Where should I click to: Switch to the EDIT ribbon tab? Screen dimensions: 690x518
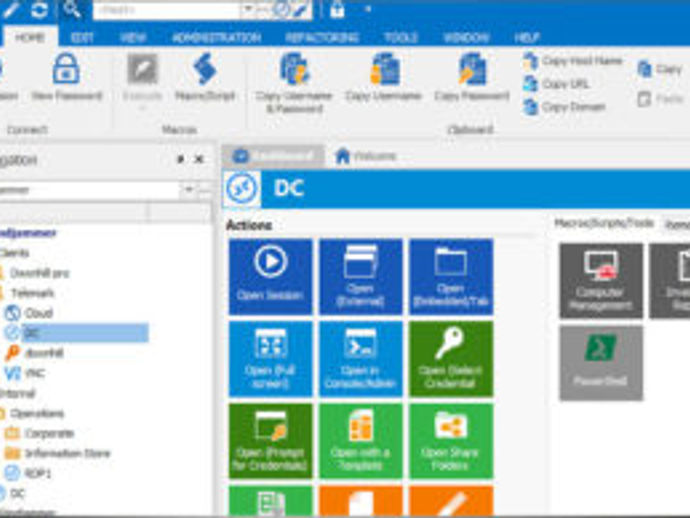(x=82, y=37)
